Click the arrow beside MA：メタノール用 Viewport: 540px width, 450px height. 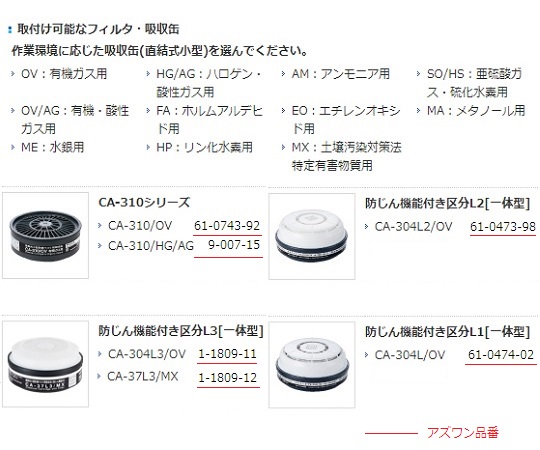(x=419, y=111)
